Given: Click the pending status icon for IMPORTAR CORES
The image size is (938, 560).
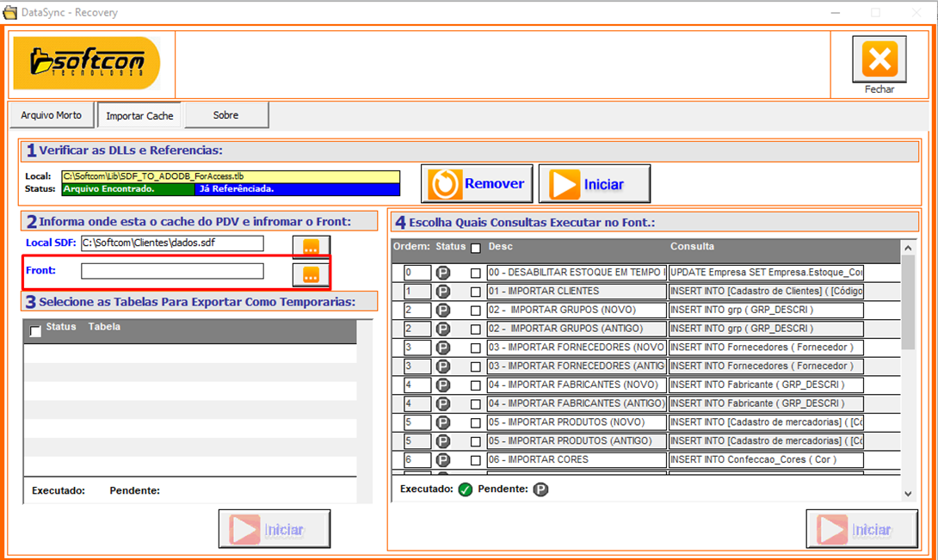Looking at the screenshot, I should pos(443,460).
